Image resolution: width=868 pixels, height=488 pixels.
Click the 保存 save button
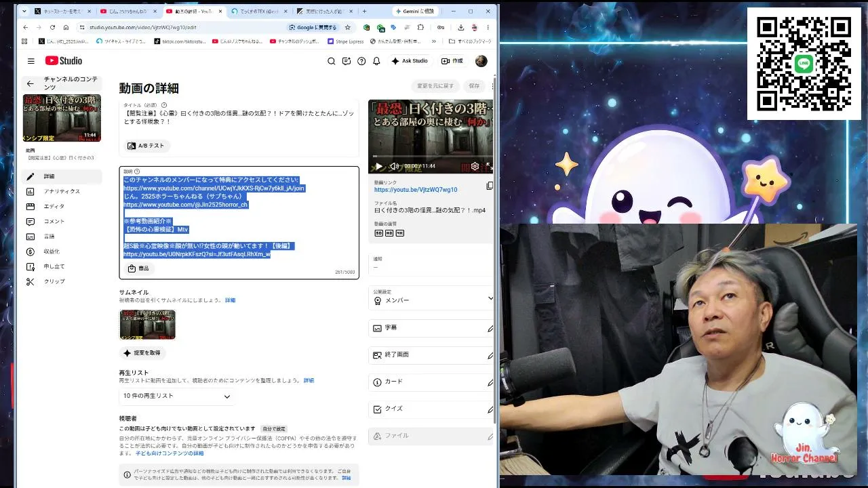coord(474,86)
